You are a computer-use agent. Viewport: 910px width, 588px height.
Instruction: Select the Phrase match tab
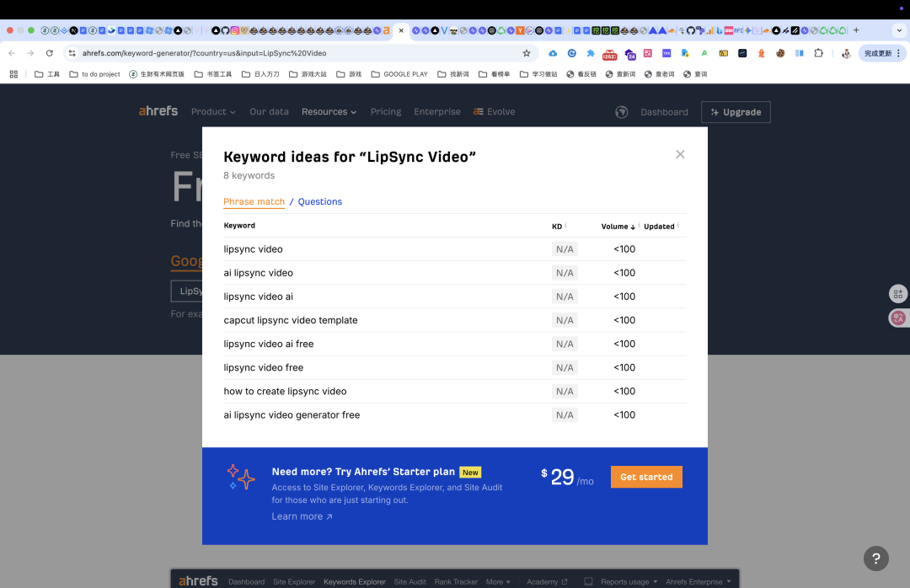pyautogui.click(x=254, y=201)
